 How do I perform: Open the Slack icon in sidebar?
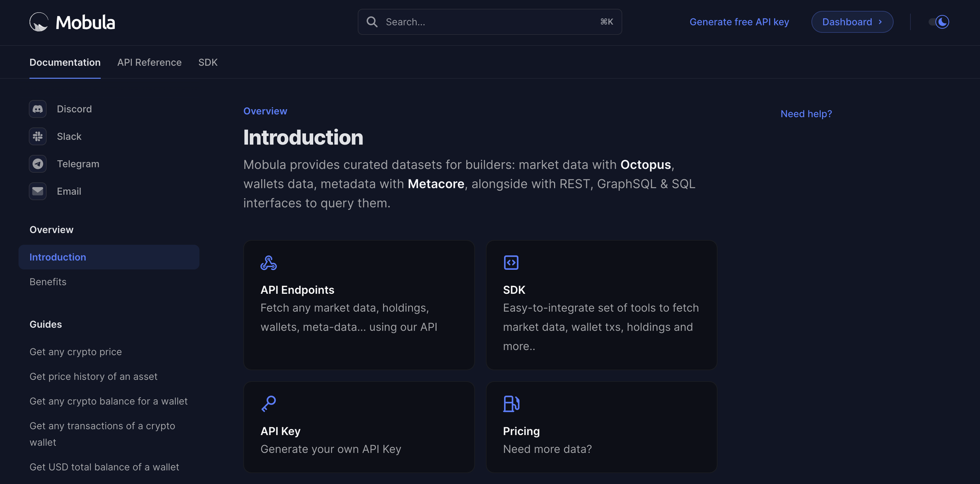[38, 136]
